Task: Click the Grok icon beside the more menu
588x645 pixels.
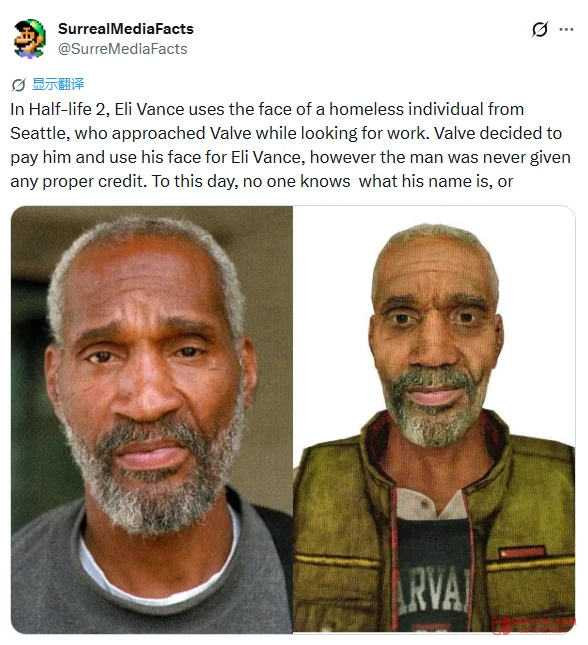Action: 539,29
